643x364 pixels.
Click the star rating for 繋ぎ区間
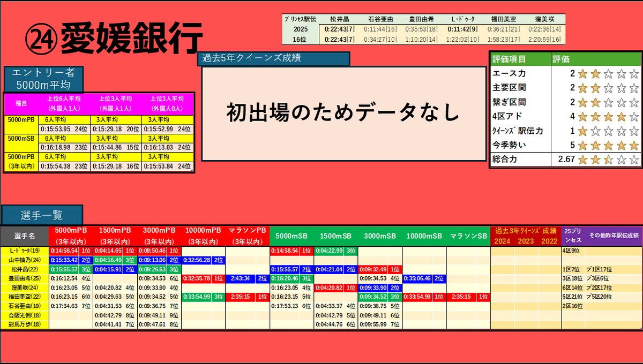coord(609,102)
